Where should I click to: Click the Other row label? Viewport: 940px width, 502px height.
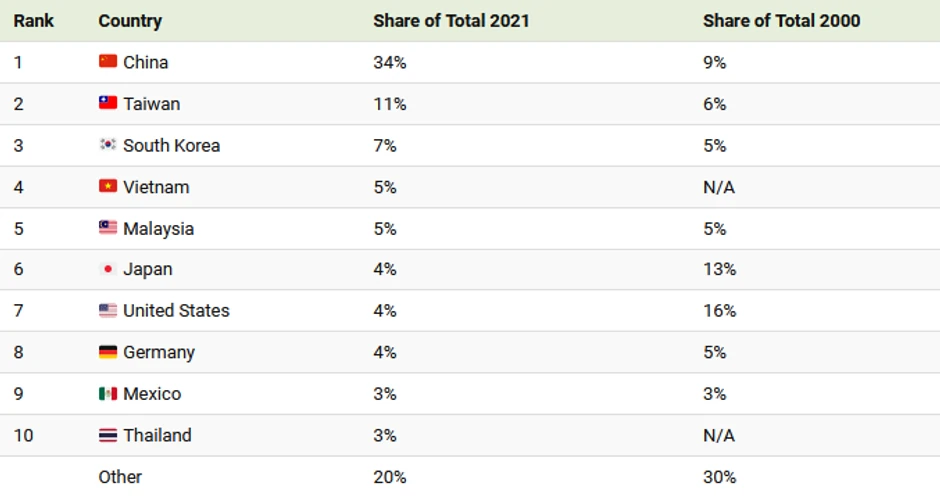(120, 477)
